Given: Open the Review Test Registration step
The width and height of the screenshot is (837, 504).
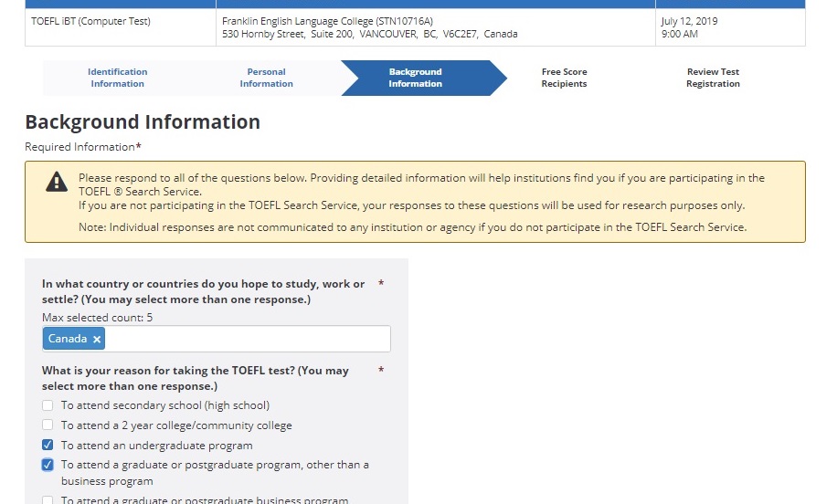Looking at the screenshot, I should coord(713,78).
